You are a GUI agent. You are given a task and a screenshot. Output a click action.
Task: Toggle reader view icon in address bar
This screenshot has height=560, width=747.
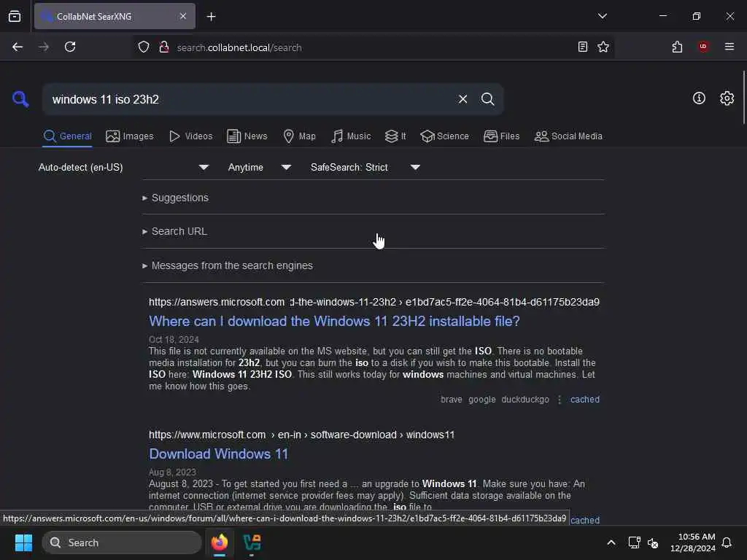[582, 47]
